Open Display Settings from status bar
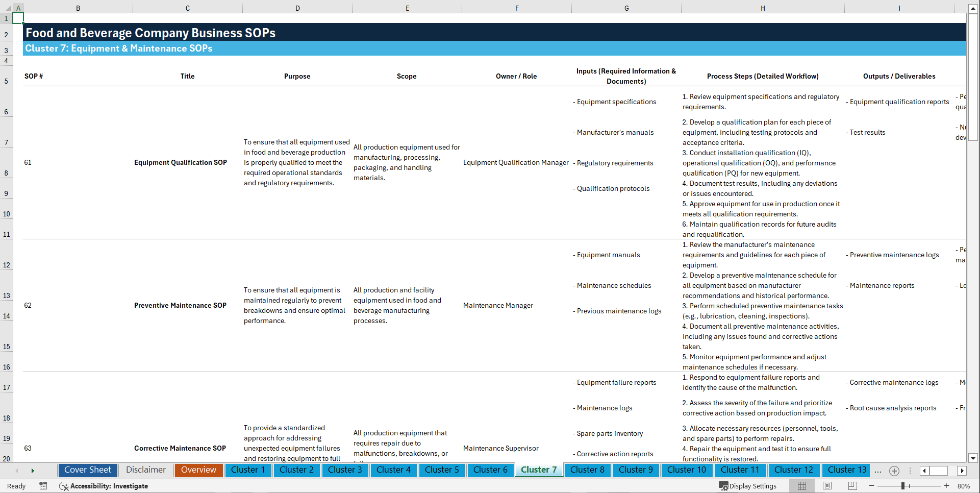 coord(748,486)
